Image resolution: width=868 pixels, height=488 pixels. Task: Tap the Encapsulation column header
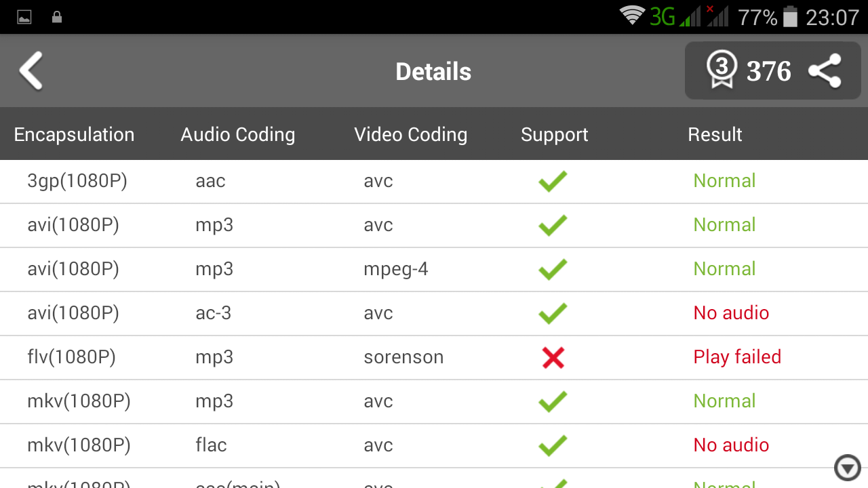(74, 134)
